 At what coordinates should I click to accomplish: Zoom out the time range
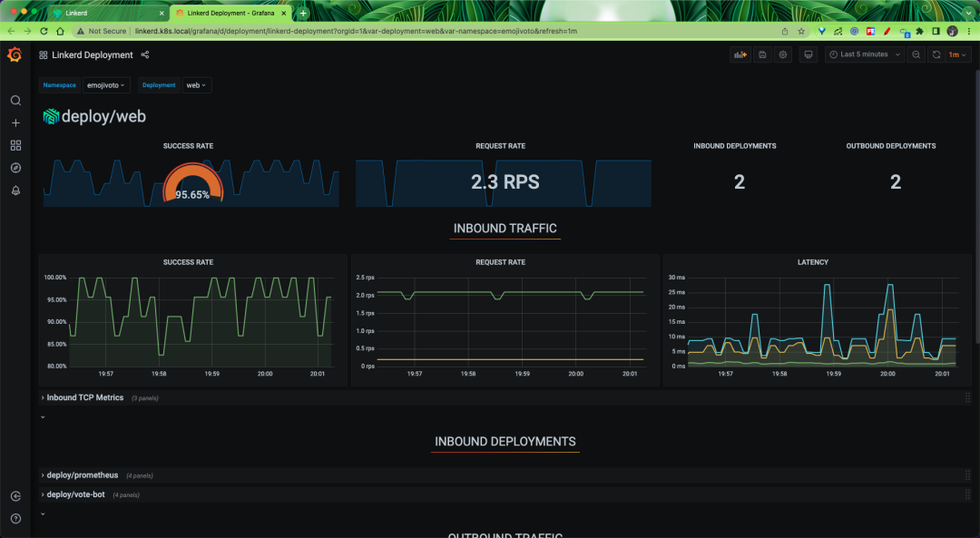(x=916, y=55)
